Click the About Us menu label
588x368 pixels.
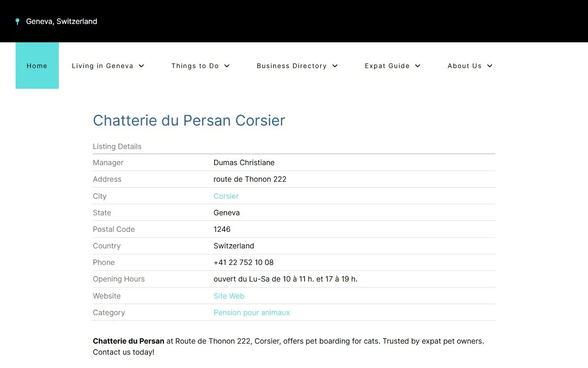pos(464,66)
